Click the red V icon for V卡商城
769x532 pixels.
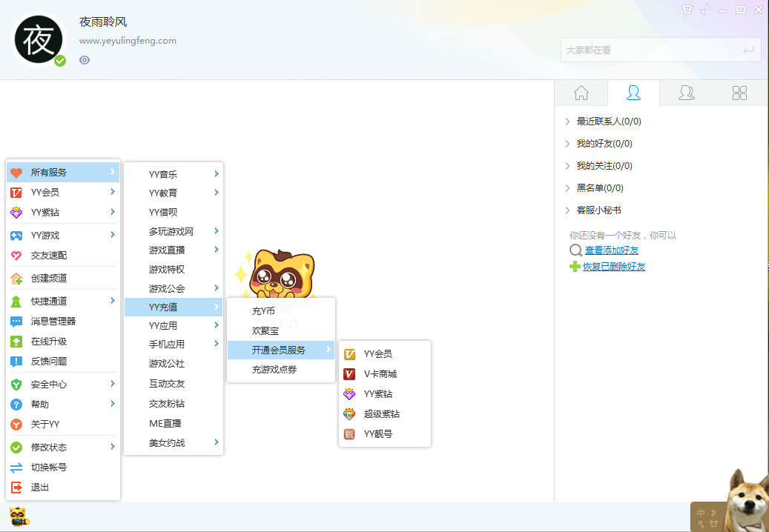pyautogui.click(x=349, y=374)
